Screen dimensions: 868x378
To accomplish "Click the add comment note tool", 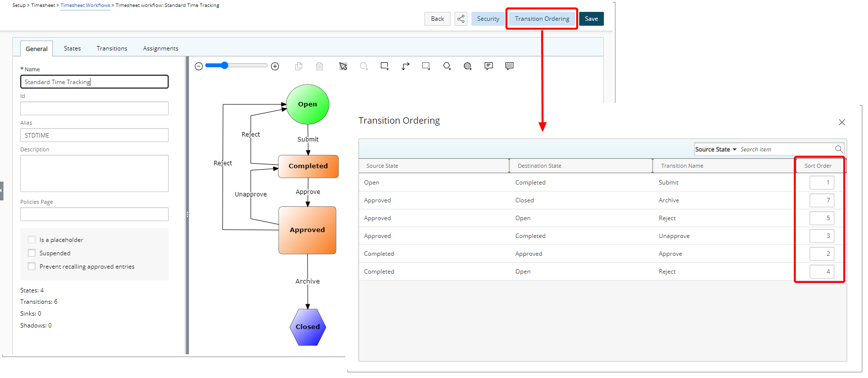I will [x=489, y=66].
